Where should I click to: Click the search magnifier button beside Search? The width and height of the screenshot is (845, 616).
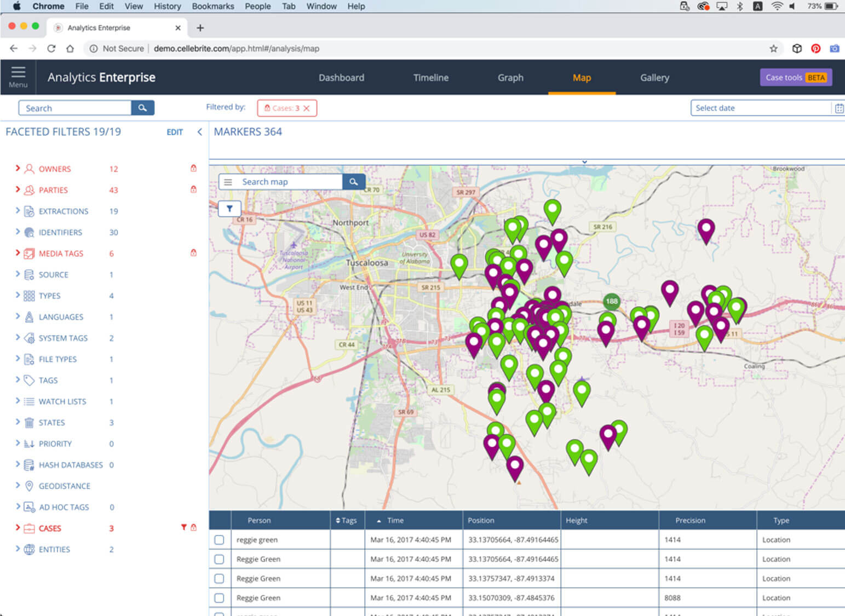pos(142,108)
